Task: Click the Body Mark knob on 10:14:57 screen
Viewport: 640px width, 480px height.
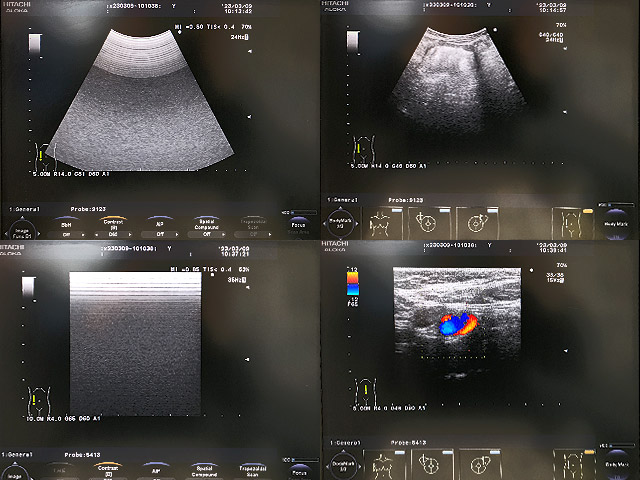Action: click(x=616, y=223)
